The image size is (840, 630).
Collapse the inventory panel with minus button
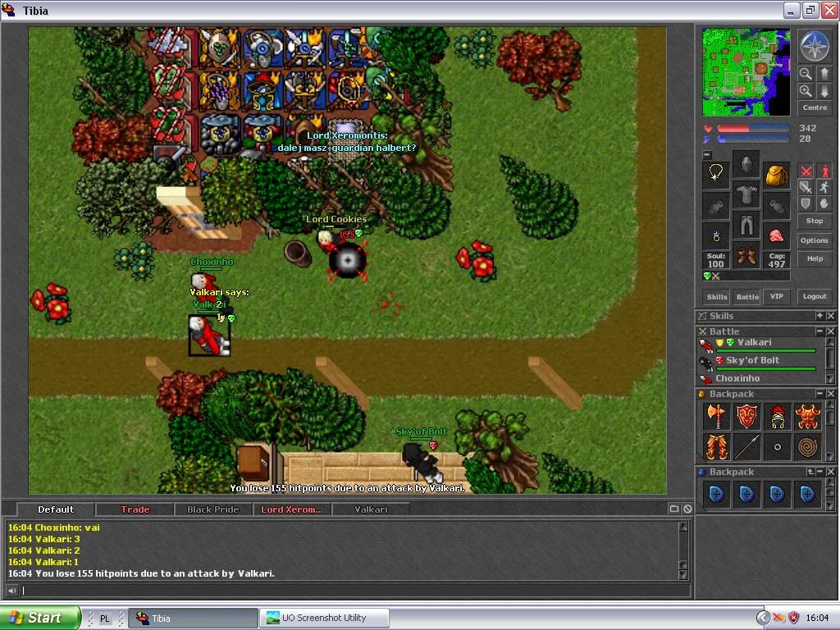707,155
